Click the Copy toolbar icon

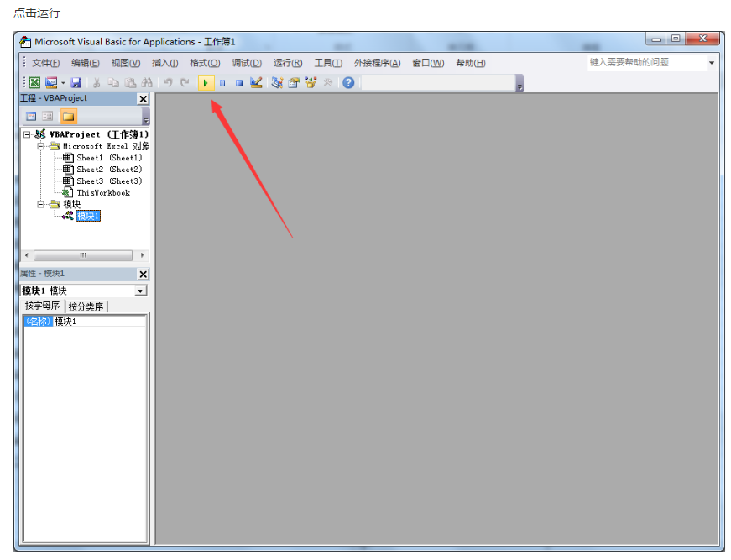pos(113,83)
